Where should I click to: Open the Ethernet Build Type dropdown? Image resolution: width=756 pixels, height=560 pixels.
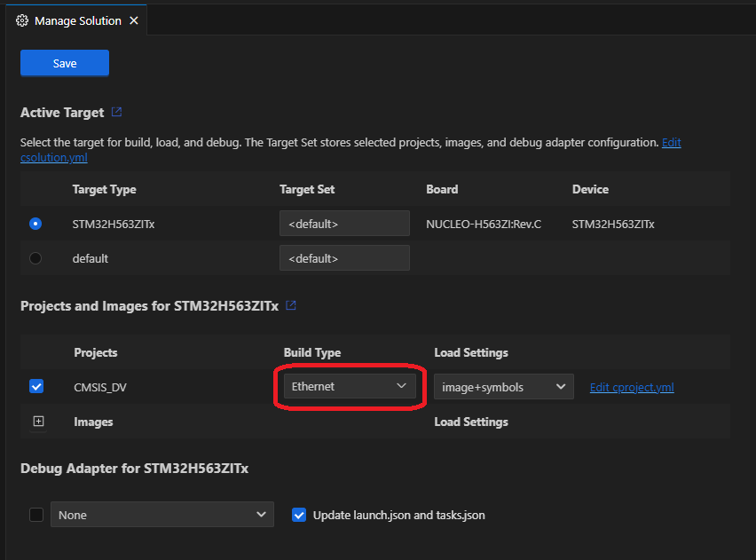(x=350, y=386)
